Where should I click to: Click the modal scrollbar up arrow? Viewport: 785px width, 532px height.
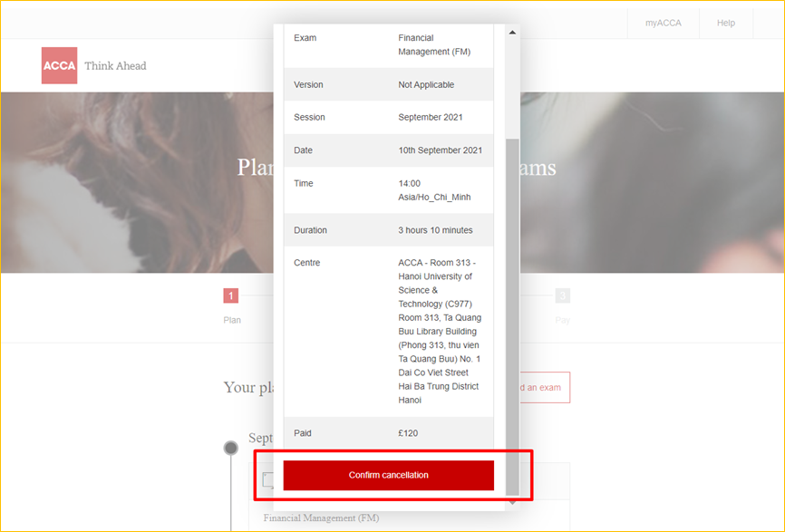[x=512, y=33]
